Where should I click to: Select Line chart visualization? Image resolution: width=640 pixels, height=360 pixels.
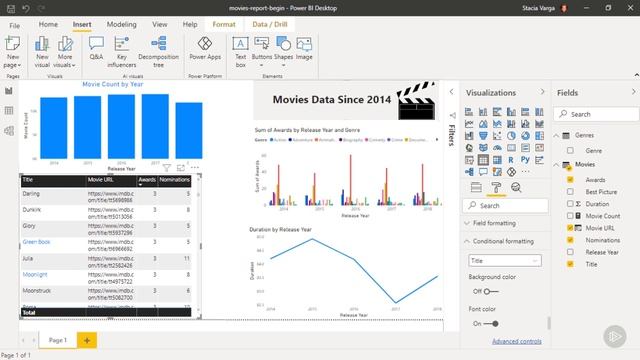469,124
